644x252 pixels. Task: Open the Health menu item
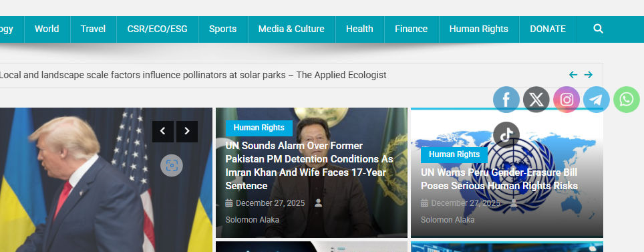(x=359, y=29)
